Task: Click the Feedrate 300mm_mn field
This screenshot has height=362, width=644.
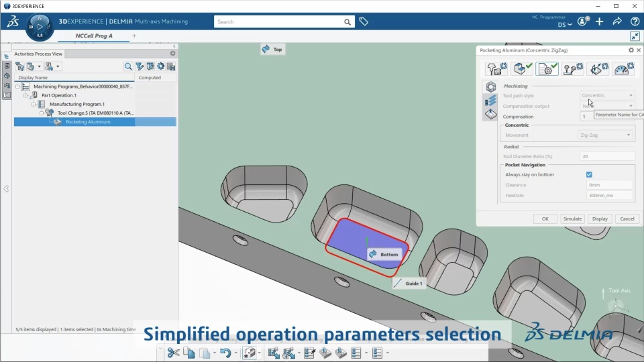Action: pyautogui.click(x=609, y=195)
